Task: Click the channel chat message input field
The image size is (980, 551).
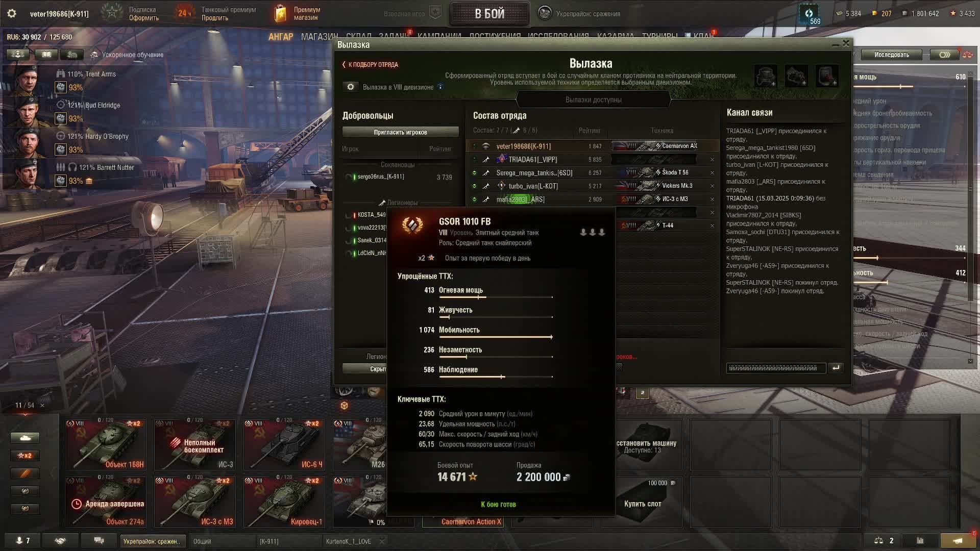Action: pyautogui.click(x=776, y=368)
